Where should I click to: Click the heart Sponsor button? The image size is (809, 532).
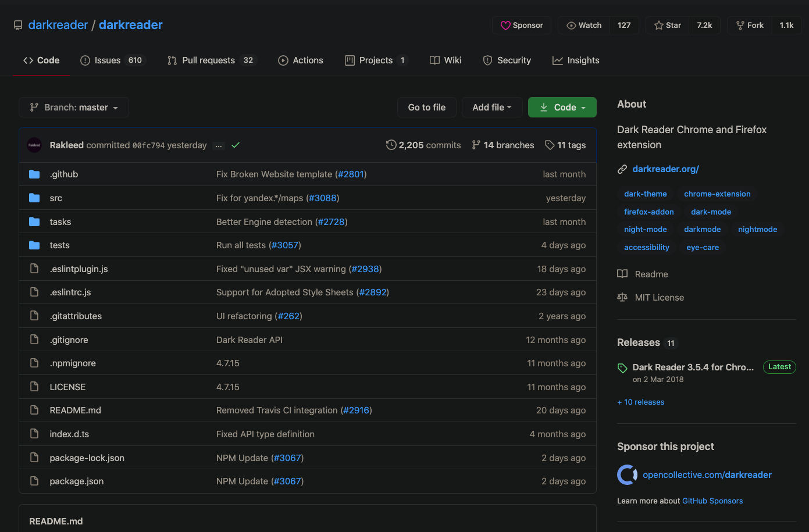pos(522,26)
